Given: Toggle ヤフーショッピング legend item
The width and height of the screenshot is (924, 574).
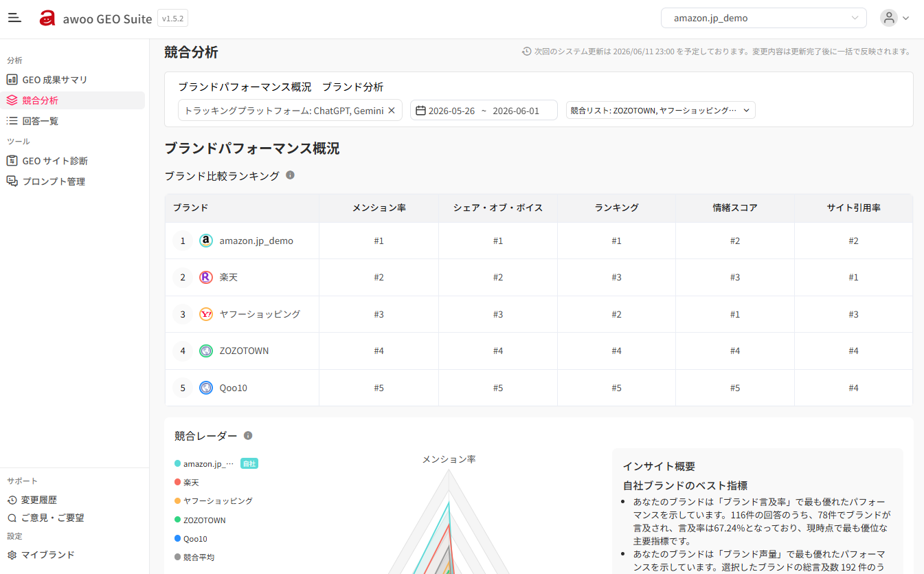Looking at the screenshot, I should click(x=214, y=501).
